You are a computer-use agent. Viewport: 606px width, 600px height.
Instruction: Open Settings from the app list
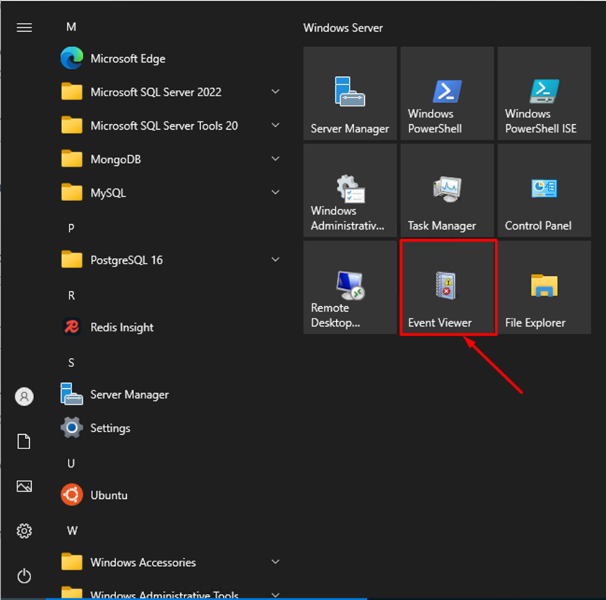pos(170,428)
